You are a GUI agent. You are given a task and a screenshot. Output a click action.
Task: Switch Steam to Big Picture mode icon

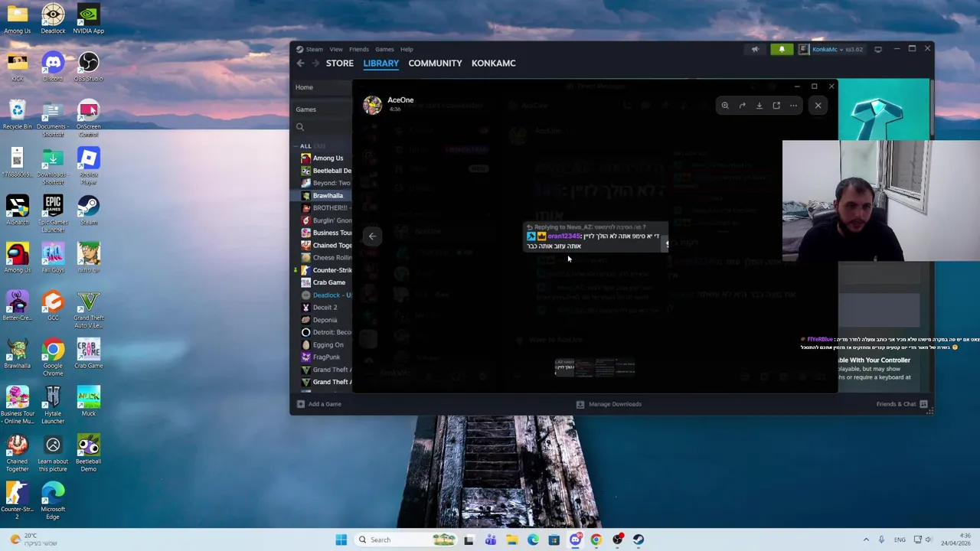click(877, 49)
